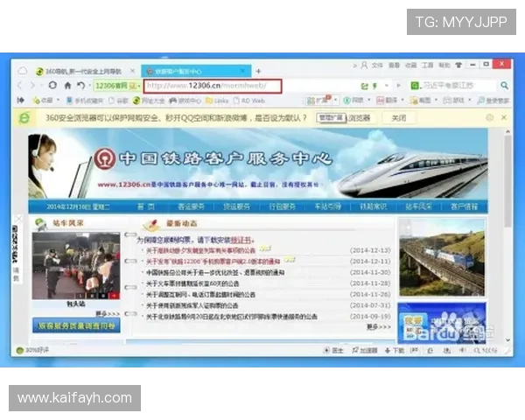This screenshot has width=525, height=420.
Task: Expand the dropdown next to 收藏
Action: [58, 100]
